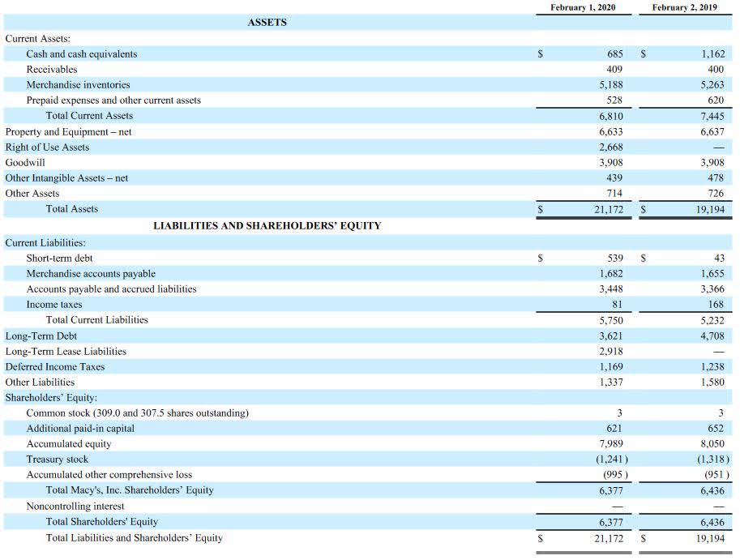Select the February 1, 2020 column header
The image size is (740, 560).
(582, 7)
